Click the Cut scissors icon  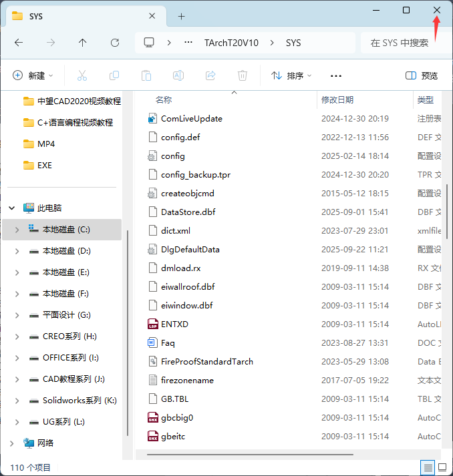tap(82, 75)
